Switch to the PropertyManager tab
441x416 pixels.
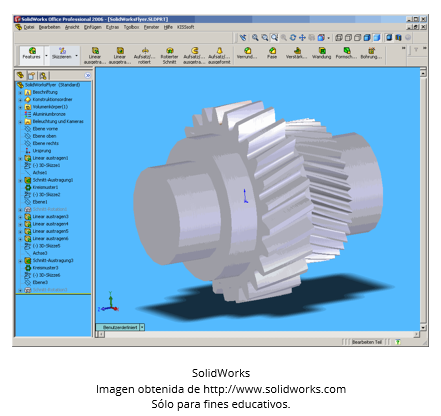[x=31, y=76]
